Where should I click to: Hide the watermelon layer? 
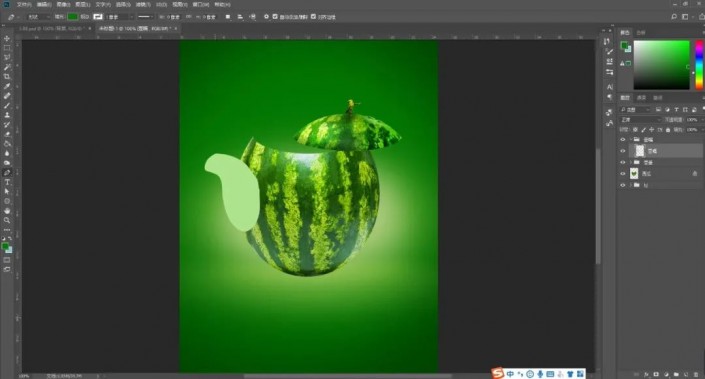point(623,174)
